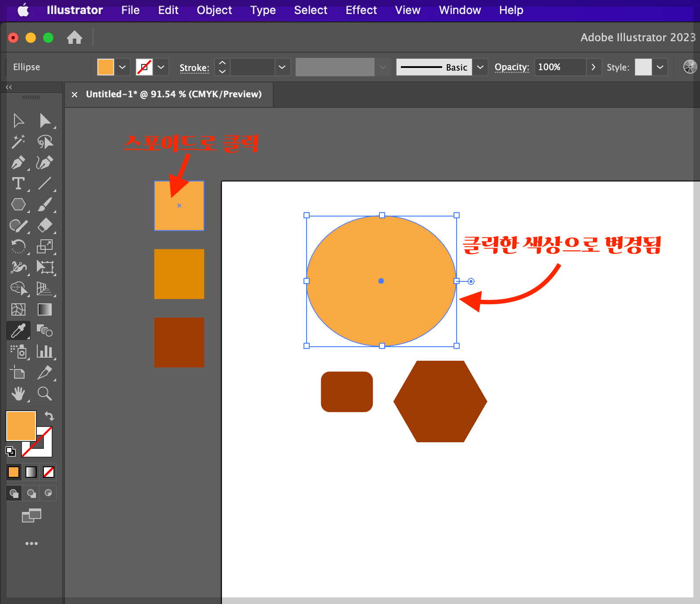Set paint mode to Gradient
This screenshot has width=700, height=604.
[x=31, y=472]
